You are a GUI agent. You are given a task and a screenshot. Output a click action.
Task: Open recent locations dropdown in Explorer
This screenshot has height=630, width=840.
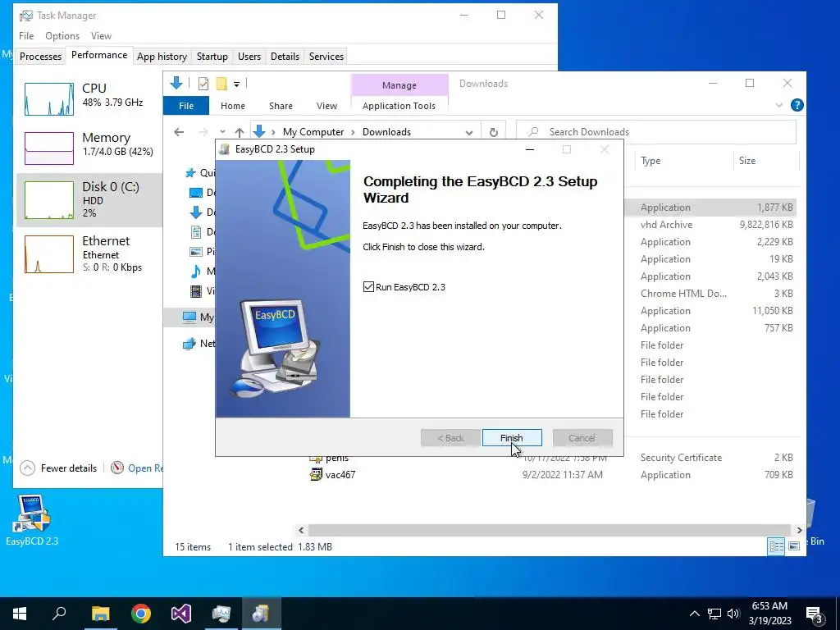pyautogui.click(x=222, y=132)
